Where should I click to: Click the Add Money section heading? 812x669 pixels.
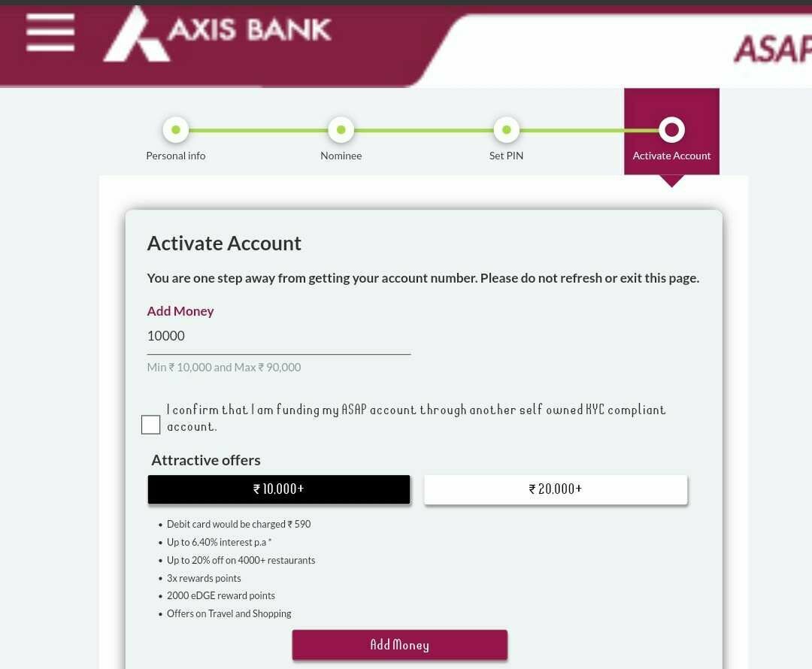180,310
